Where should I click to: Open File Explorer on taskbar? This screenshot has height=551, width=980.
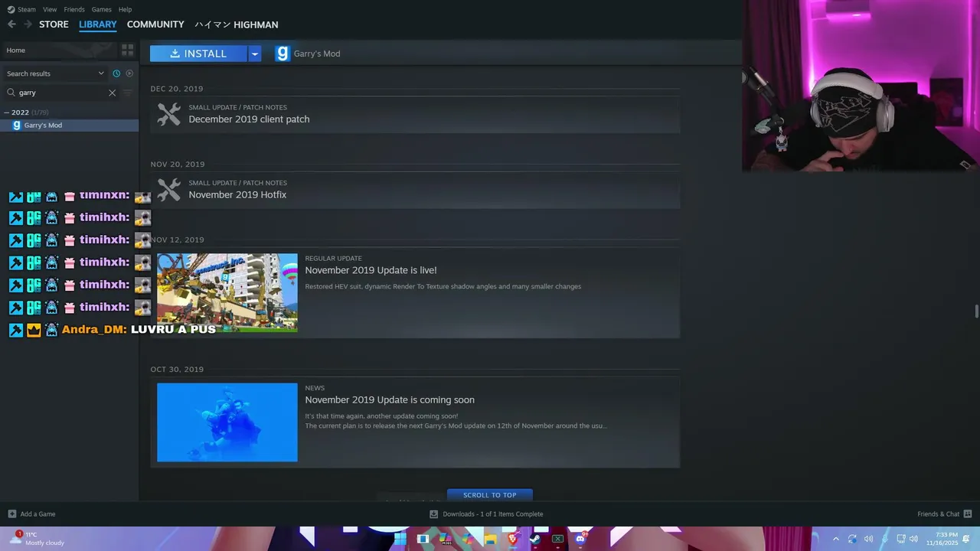[490, 539]
